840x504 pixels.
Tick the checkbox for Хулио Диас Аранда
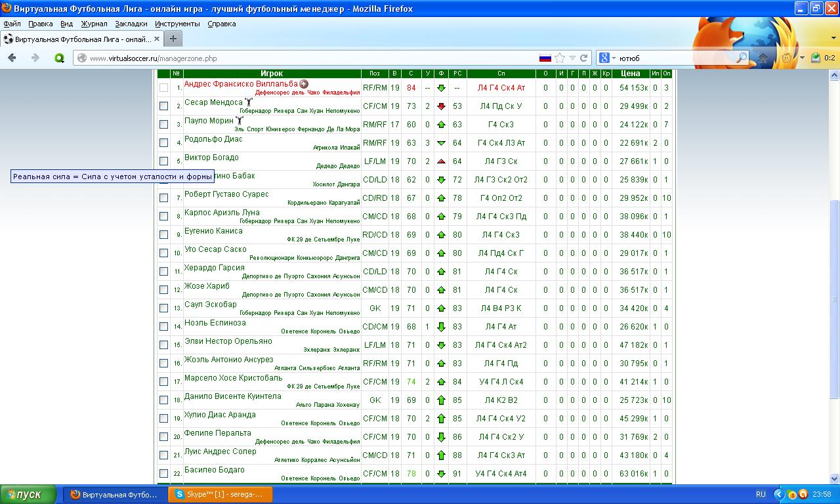[x=163, y=419]
